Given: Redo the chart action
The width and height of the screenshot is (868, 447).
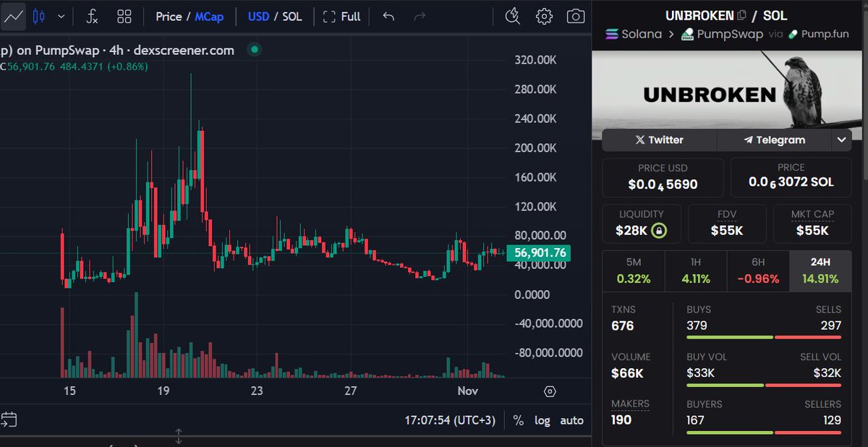Looking at the screenshot, I should pyautogui.click(x=419, y=16).
